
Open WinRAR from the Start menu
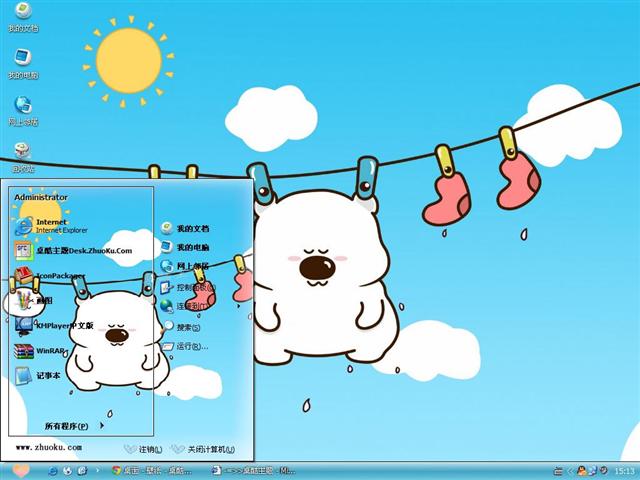(x=40, y=351)
